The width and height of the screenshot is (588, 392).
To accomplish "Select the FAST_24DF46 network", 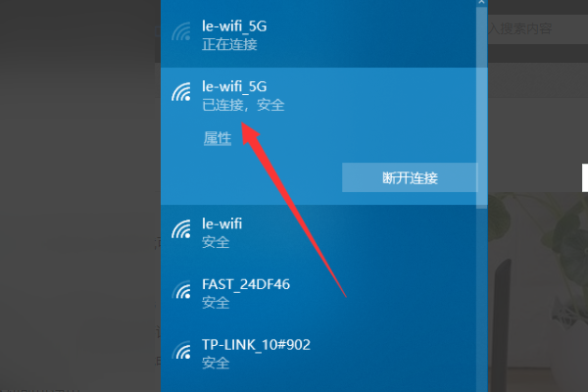I will click(x=318, y=293).
